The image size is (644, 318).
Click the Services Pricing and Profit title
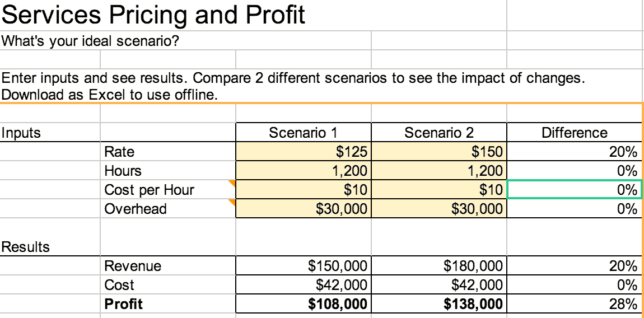tap(153, 15)
